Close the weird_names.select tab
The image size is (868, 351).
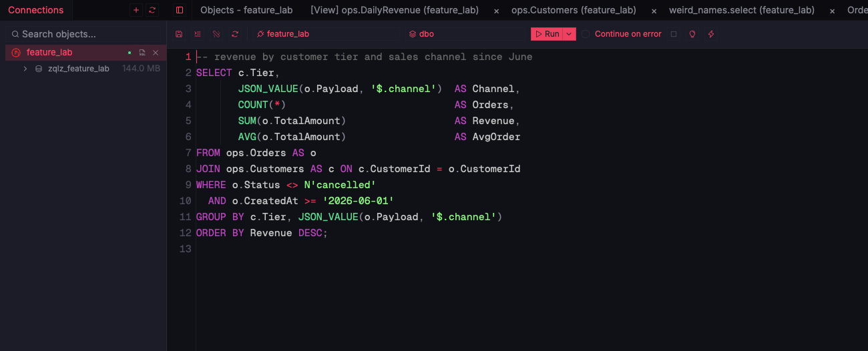tap(832, 11)
